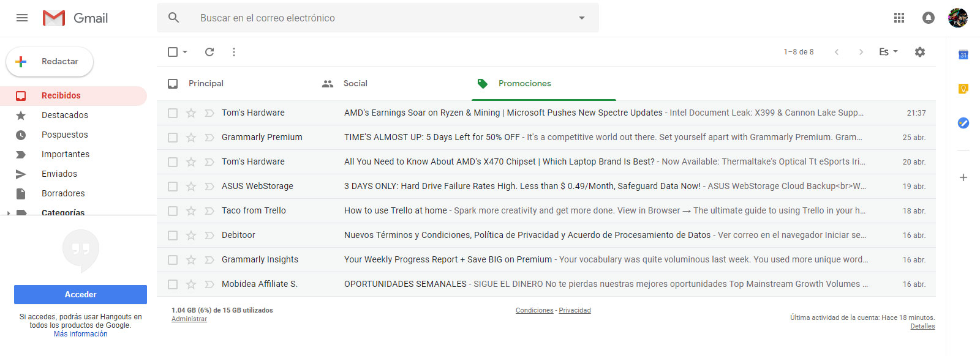Open the Google apps grid
Screen dimensions: 980x356
coord(899,18)
